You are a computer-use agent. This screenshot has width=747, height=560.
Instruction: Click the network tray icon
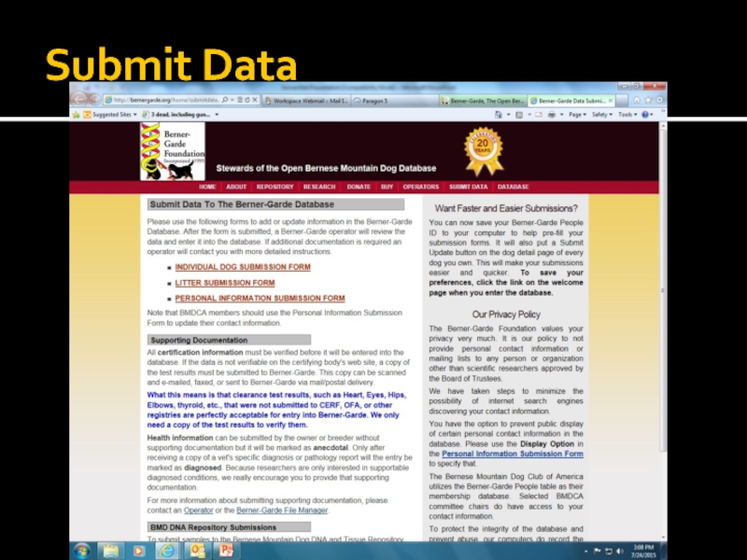609,552
